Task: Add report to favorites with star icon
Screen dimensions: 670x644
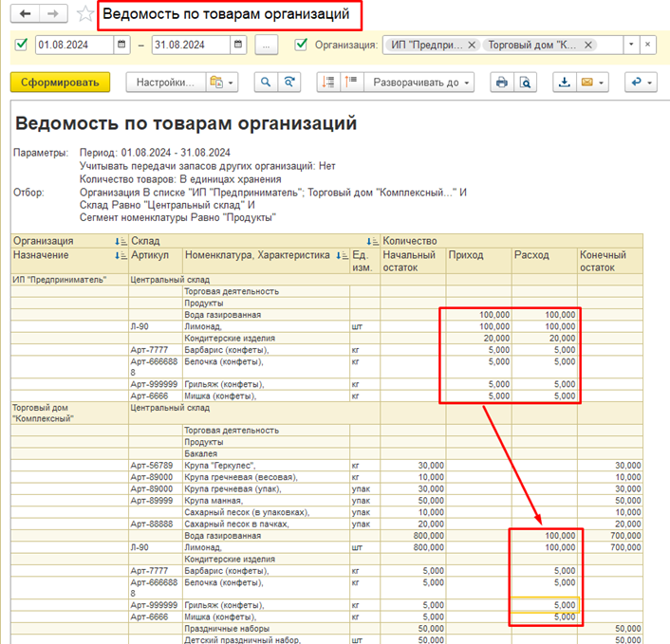Action: [85, 14]
